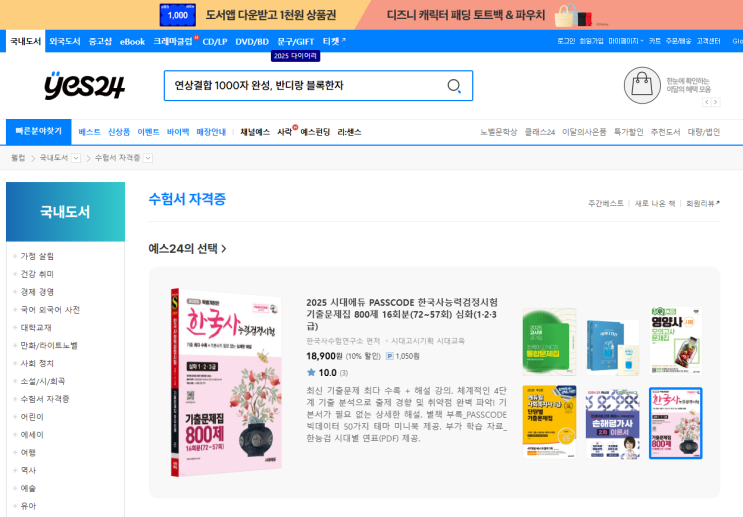
Task: Open the 바이백 menu link
Action: [x=178, y=132]
